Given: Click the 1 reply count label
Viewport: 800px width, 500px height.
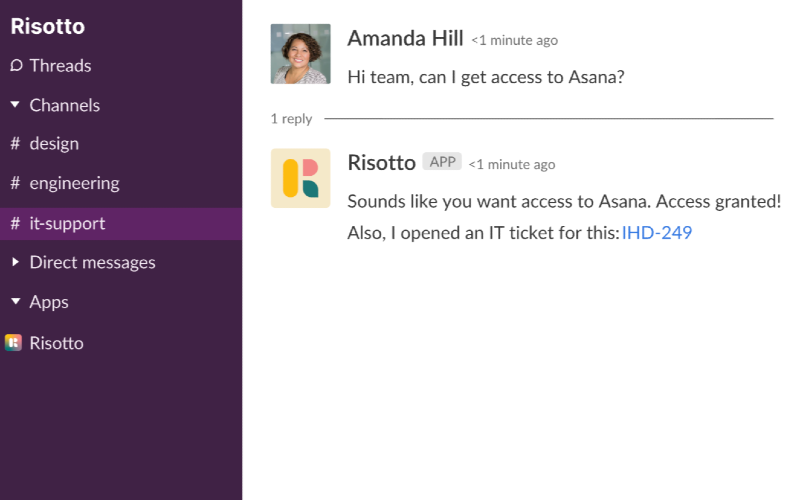Looking at the screenshot, I should click(291, 119).
